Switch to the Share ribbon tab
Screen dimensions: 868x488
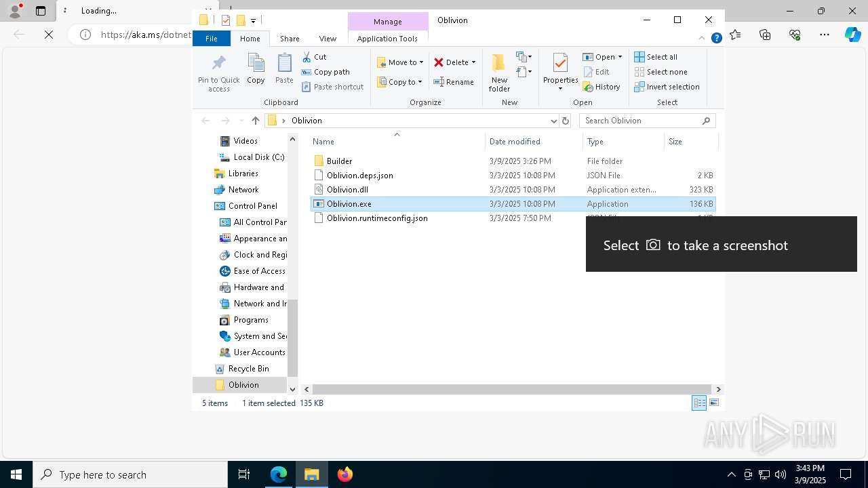coord(290,39)
